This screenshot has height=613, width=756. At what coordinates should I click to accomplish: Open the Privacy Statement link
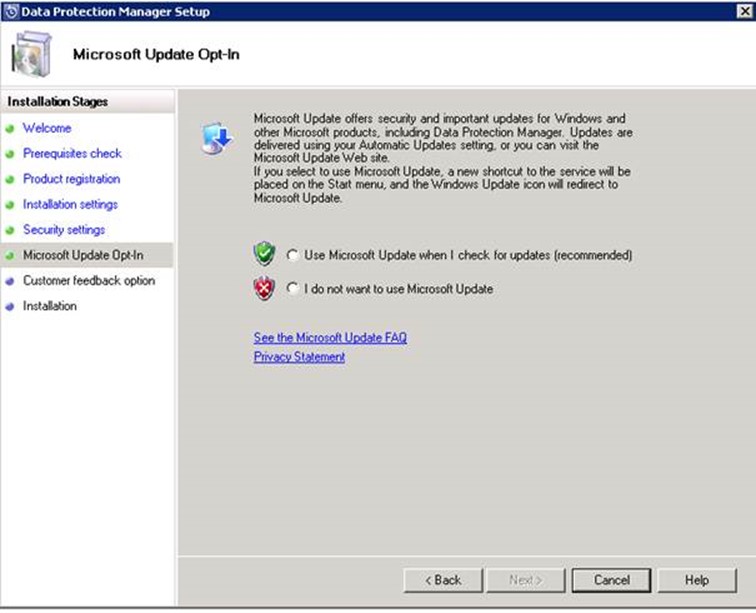click(x=299, y=357)
